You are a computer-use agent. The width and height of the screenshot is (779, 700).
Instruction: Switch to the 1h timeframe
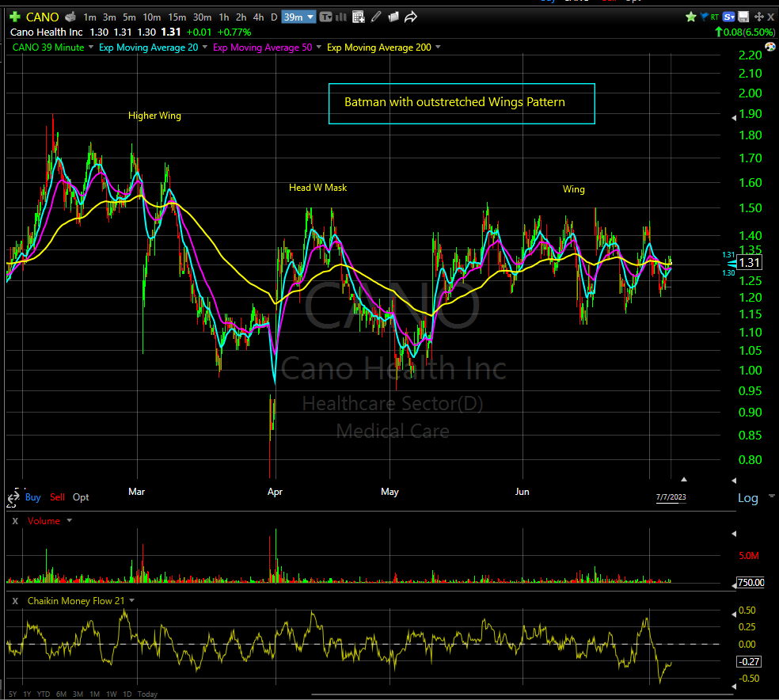pos(224,17)
